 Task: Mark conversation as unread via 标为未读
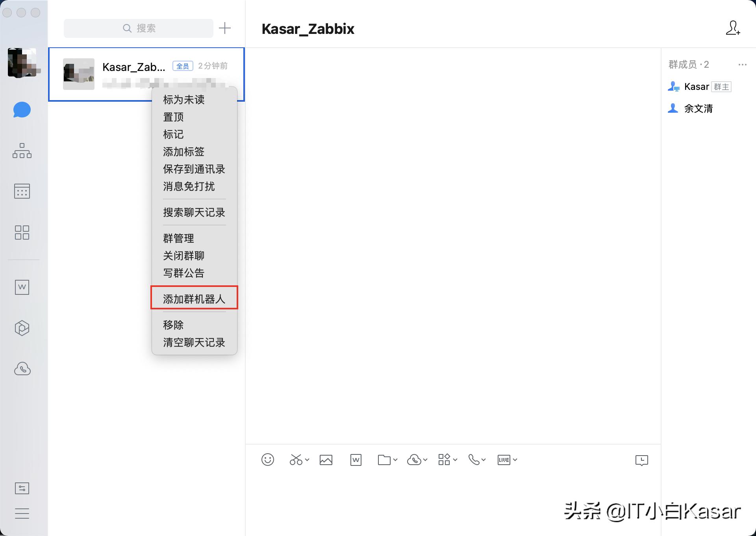pos(183,99)
